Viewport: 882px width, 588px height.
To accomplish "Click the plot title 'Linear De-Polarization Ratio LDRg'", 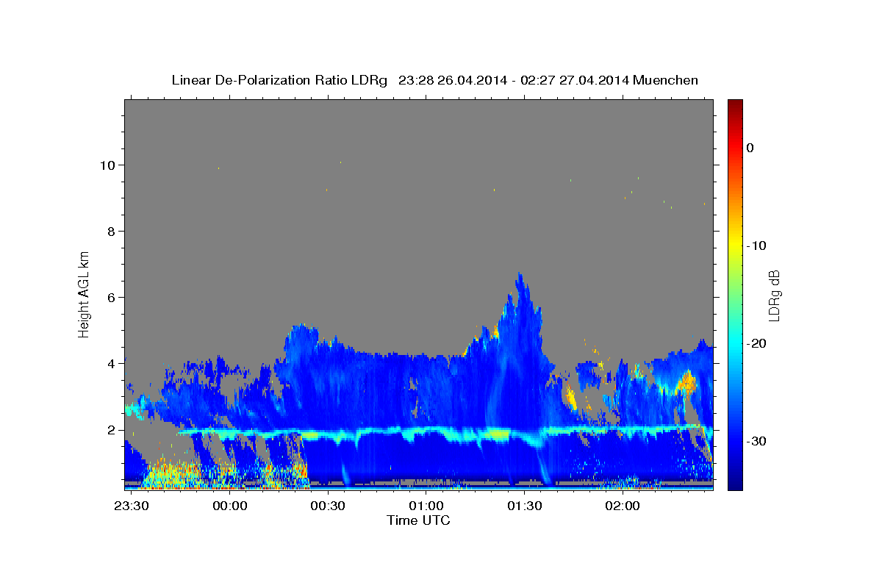I will click(x=279, y=80).
